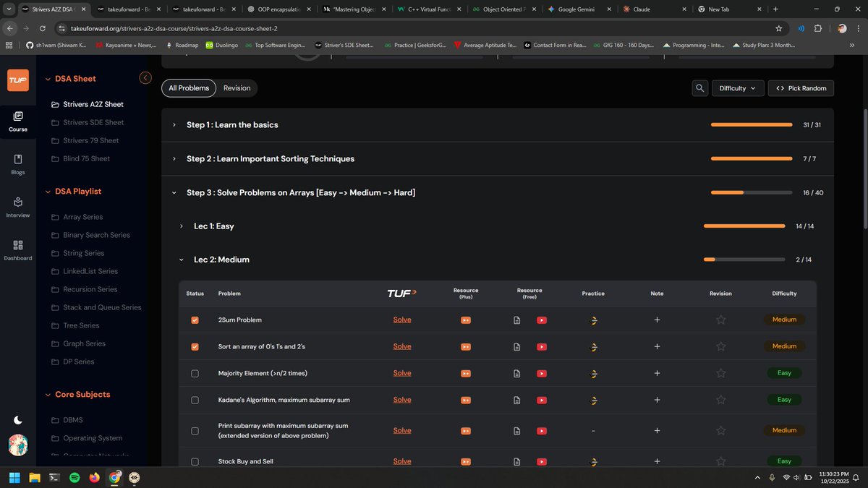Open the search icon beside Difficulty

click(x=699, y=88)
